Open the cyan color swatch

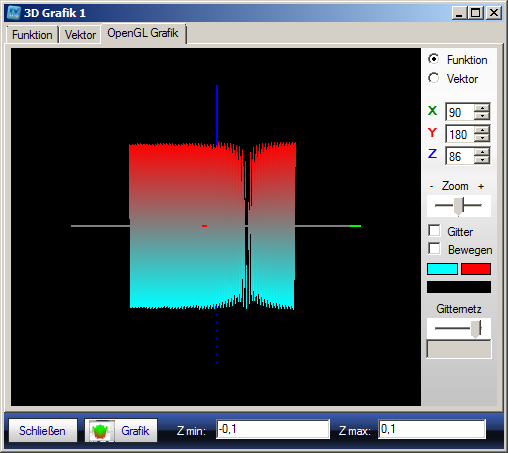(x=442, y=269)
